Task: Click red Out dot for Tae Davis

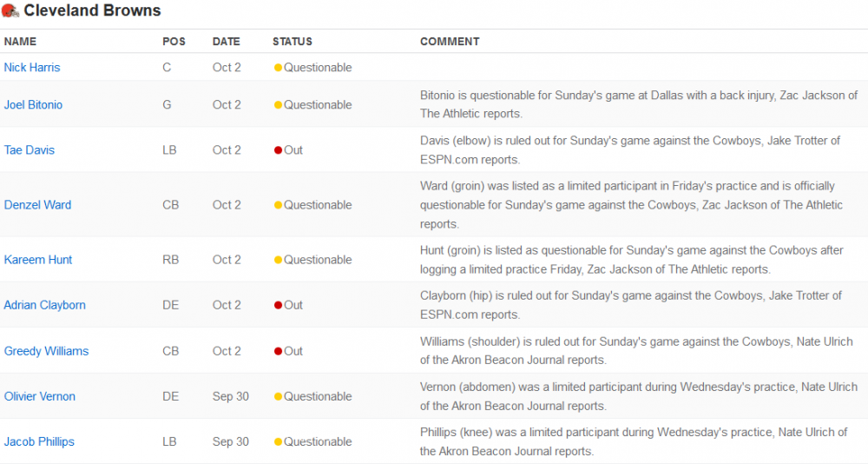Action: pos(278,150)
